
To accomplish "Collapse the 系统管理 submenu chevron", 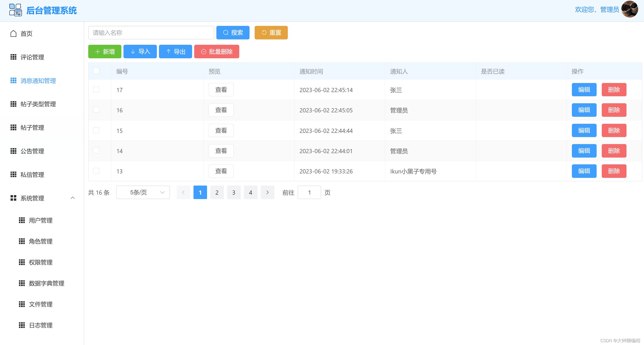I will click(73, 198).
